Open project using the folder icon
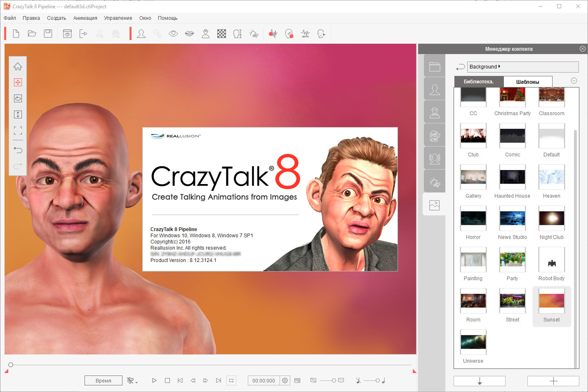The height and width of the screenshot is (392, 588). click(x=32, y=33)
